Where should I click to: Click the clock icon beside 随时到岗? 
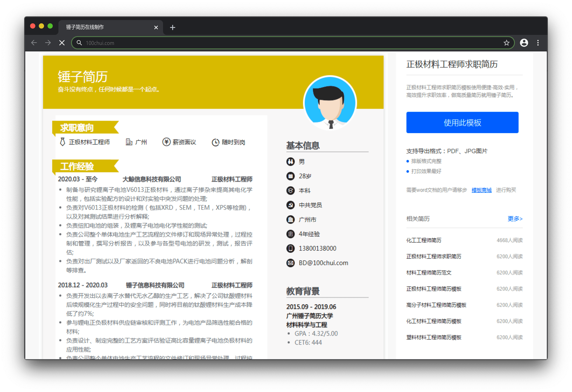point(215,142)
